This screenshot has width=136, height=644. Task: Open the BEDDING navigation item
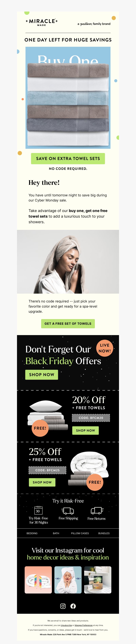(32, 533)
